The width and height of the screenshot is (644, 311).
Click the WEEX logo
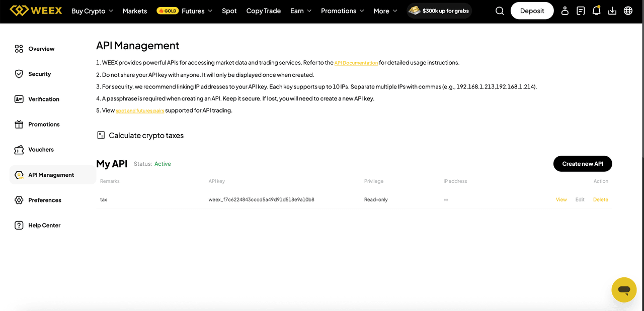pos(36,11)
